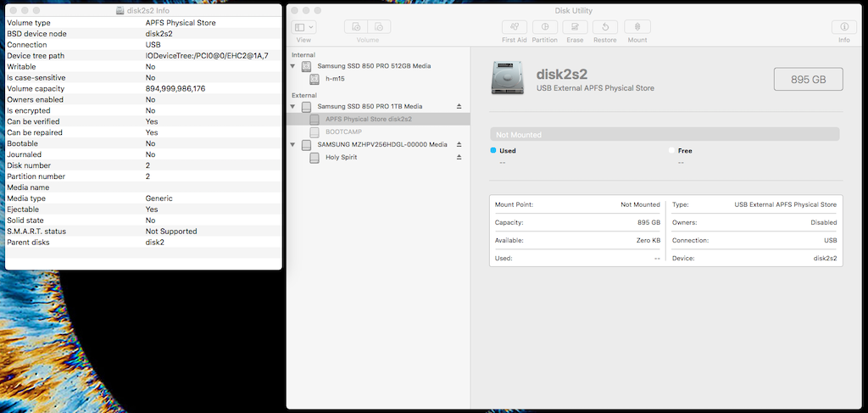Click the BOOTCAMP volume icon
The image size is (868, 413).
point(314,132)
